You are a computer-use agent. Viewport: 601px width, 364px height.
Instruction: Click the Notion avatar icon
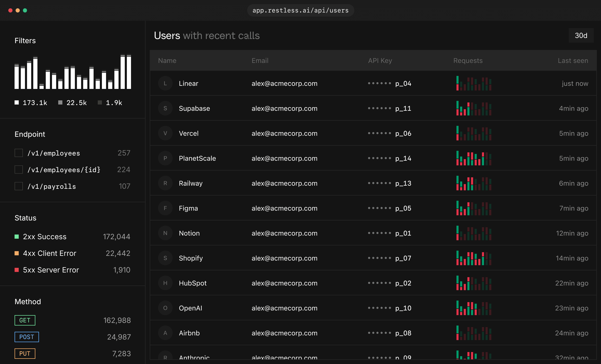[165, 233]
